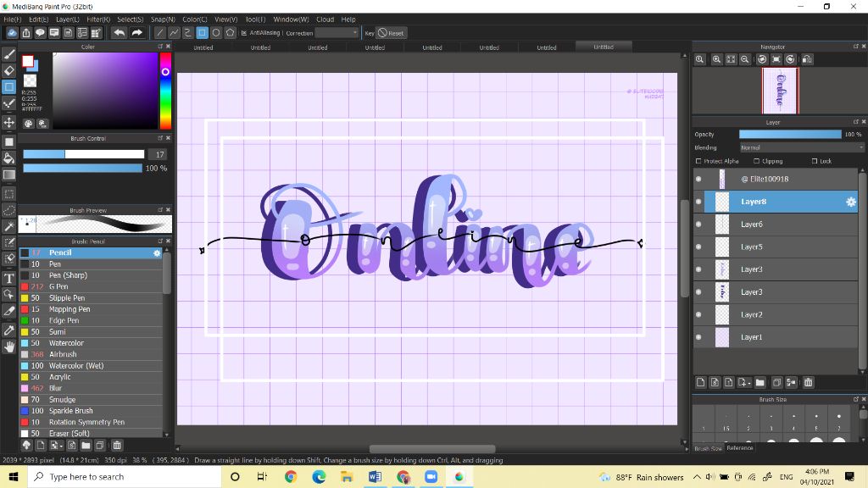Open Microsoft Word from the taskbar
This screenshot has height=488, width=868.
375,477
